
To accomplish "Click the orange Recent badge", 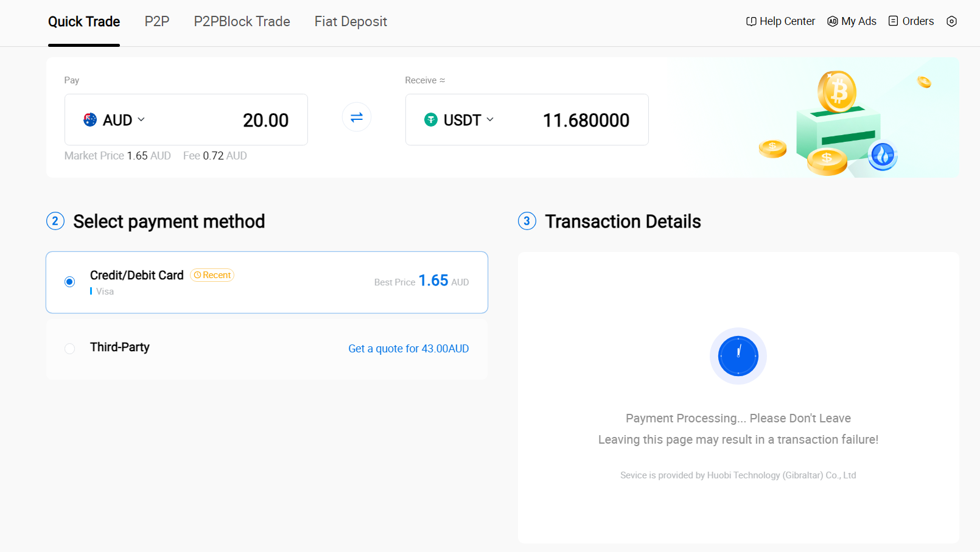I will [x=212, y=275].
